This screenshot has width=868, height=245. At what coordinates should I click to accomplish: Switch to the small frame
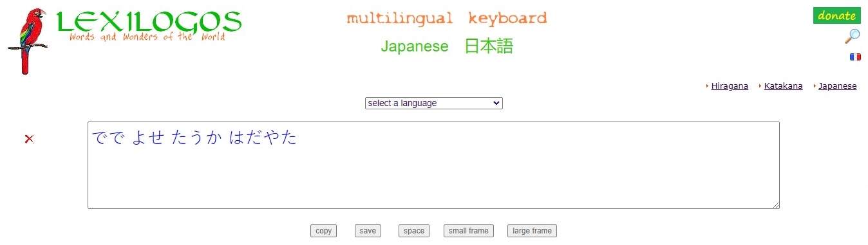[x=469, y=231]
